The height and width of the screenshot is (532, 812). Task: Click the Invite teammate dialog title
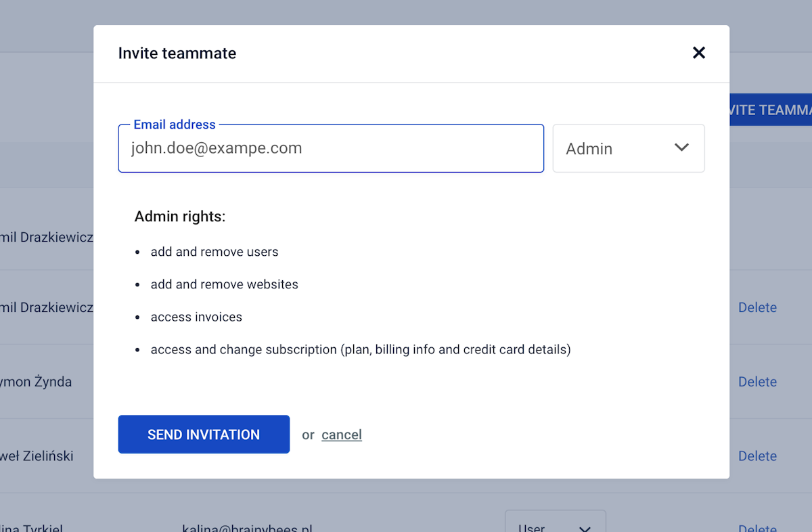pyautogui.click(x=177, y=53)
